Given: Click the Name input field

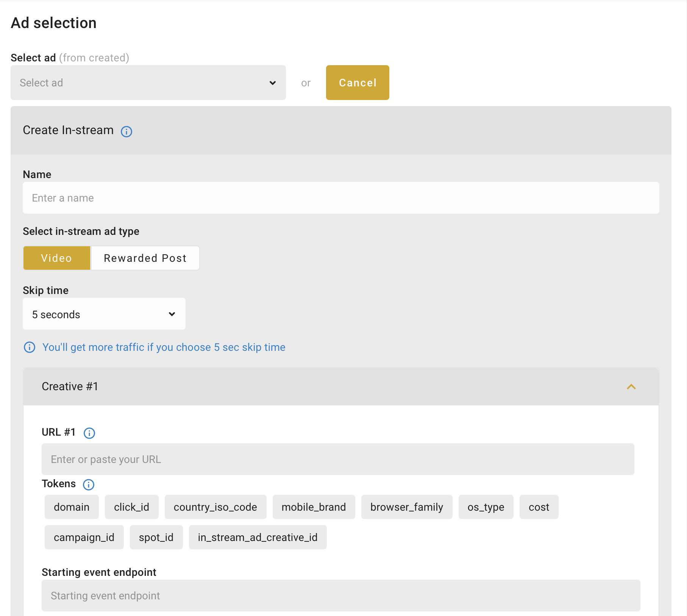Looking at the screenshot, I should coord(341,198).
